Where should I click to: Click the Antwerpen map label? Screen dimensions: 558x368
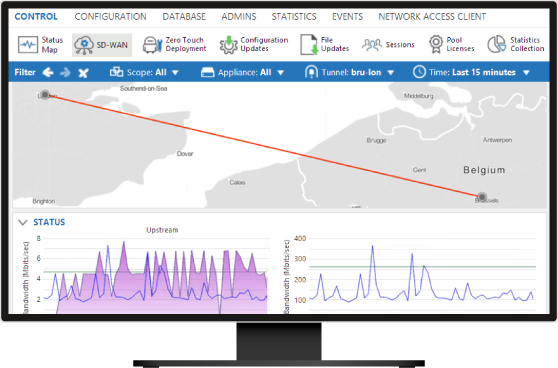pyautogui.click(x=497, y=140)
